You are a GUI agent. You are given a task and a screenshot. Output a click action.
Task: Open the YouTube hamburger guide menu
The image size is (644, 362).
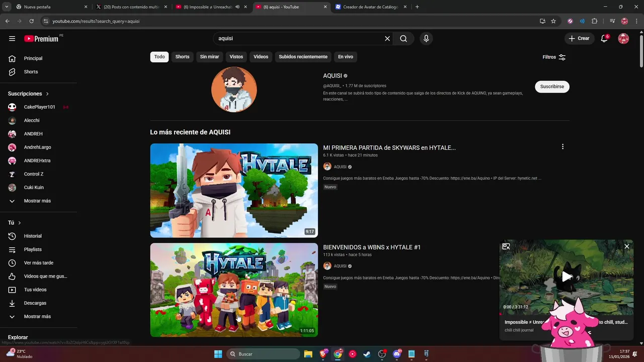[x=12, y=39]
